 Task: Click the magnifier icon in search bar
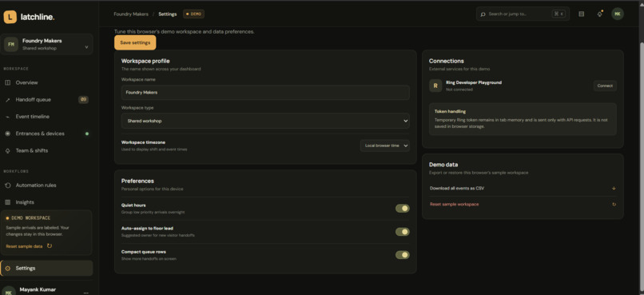483,14
